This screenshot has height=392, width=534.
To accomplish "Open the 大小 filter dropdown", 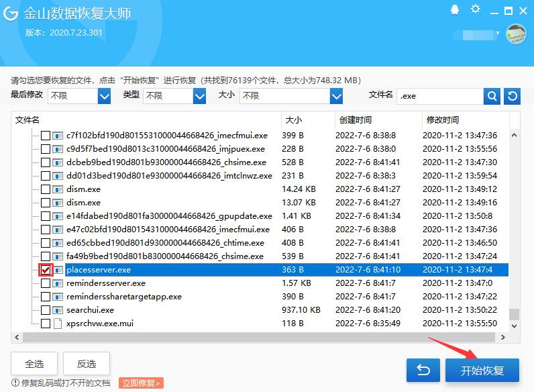I will coord(336,96).
